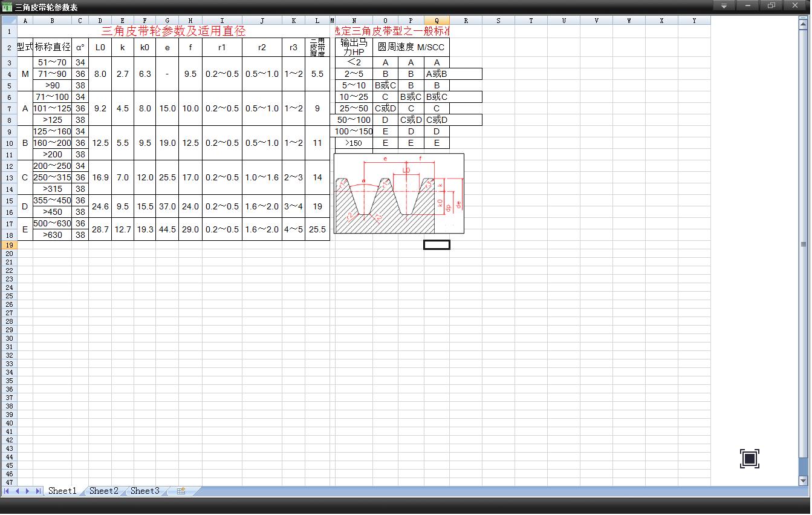This screenshot has width=812, height=515.
Task: Jump to the first sheet tab
Action: coord(7,491)
